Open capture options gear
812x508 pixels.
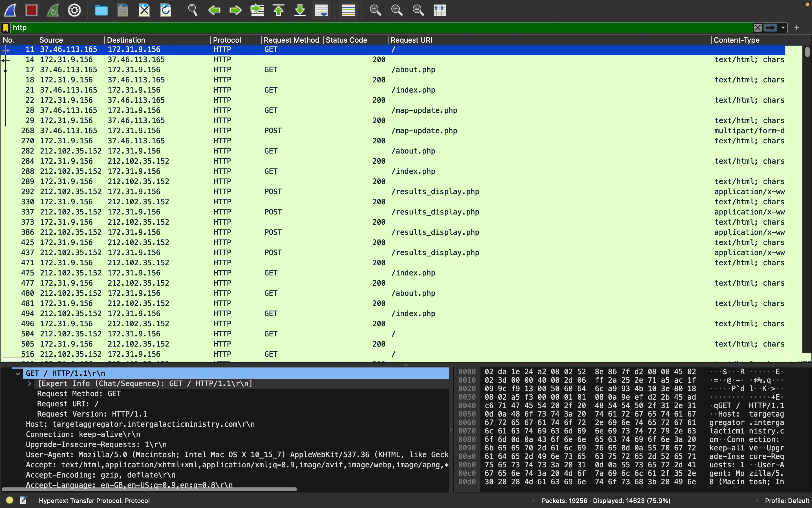74,10
